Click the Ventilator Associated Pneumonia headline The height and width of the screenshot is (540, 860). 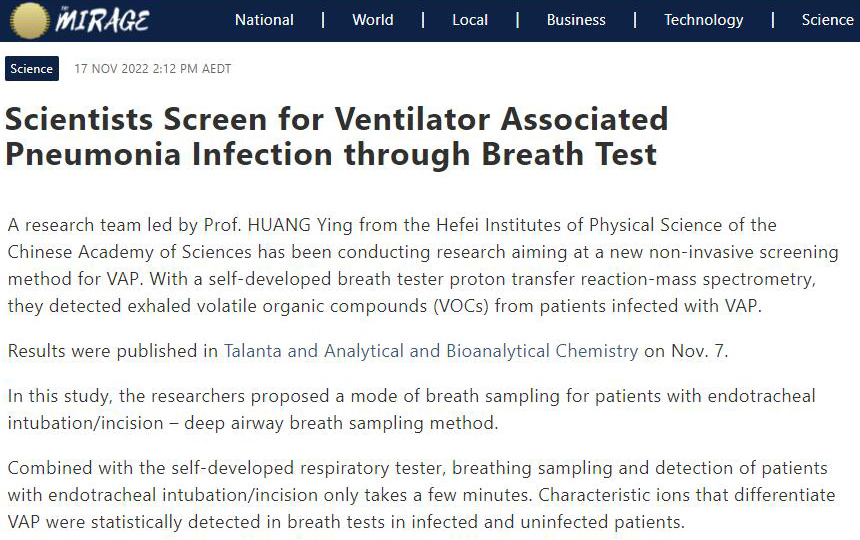click(336, 136)
